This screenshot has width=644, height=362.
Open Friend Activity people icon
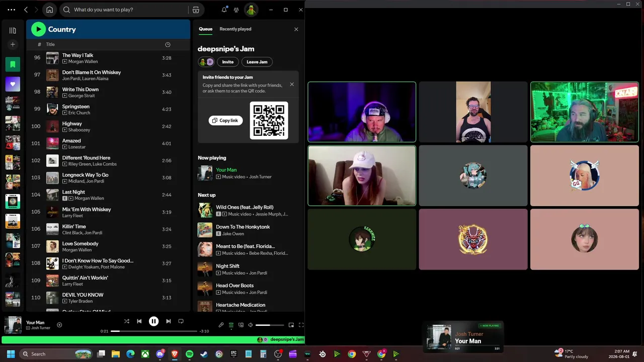(x=236, y=10)
